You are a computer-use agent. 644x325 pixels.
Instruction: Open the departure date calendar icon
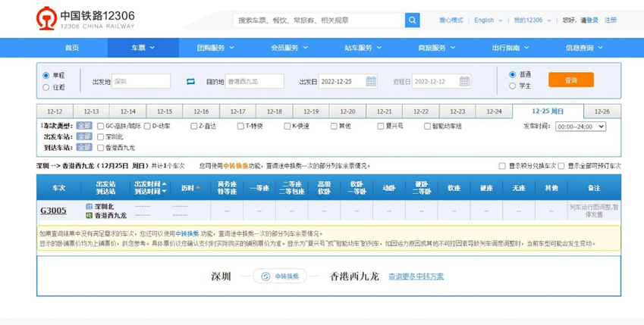click(x=371, y=81)
